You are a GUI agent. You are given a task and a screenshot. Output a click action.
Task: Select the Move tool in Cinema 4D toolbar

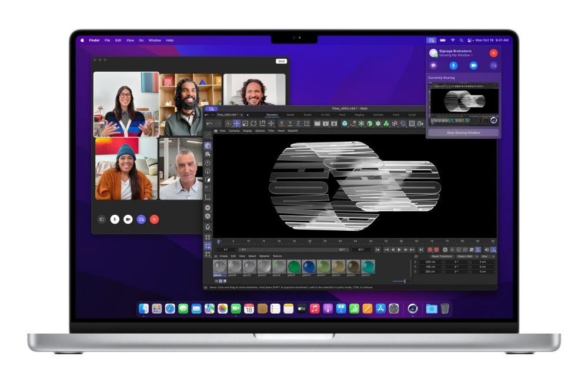[236, 124]
